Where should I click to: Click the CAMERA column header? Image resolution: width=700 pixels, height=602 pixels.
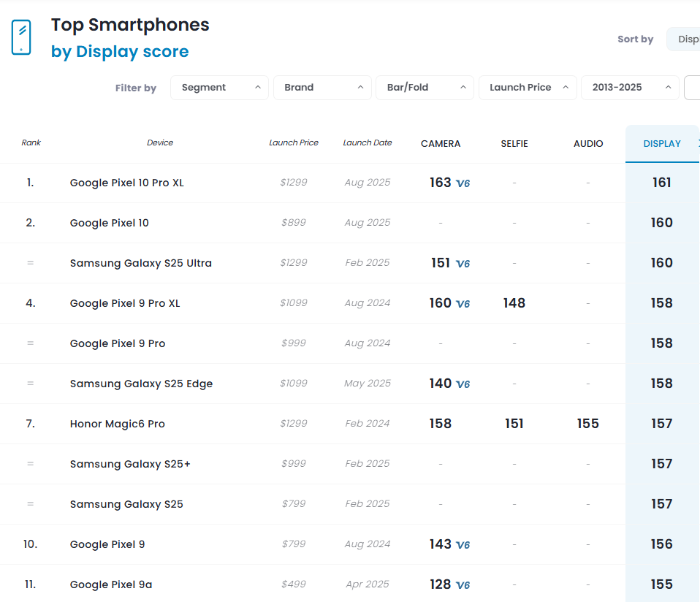pyautogui.click(x=441, y=144)
